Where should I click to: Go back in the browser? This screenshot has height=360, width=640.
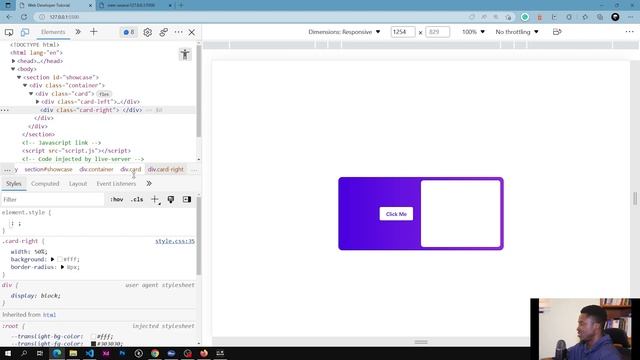pyautogui.click(x=9, y=17)
